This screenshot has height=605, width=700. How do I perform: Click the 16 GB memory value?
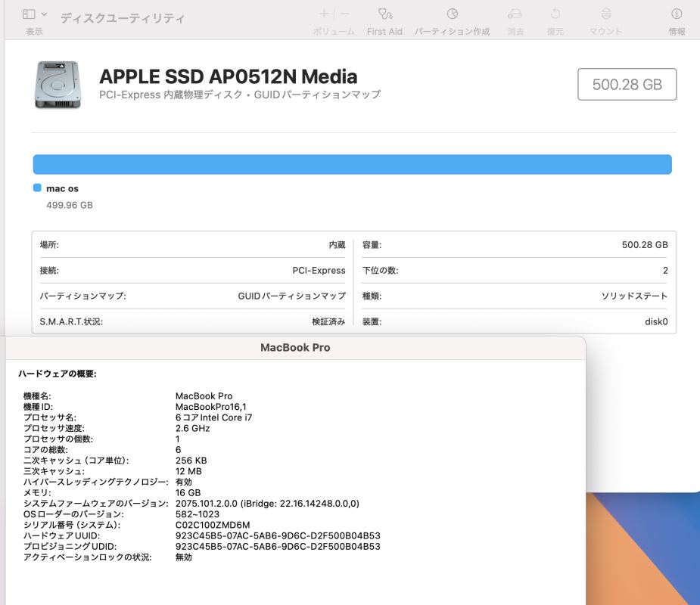[x=188, y=492]
